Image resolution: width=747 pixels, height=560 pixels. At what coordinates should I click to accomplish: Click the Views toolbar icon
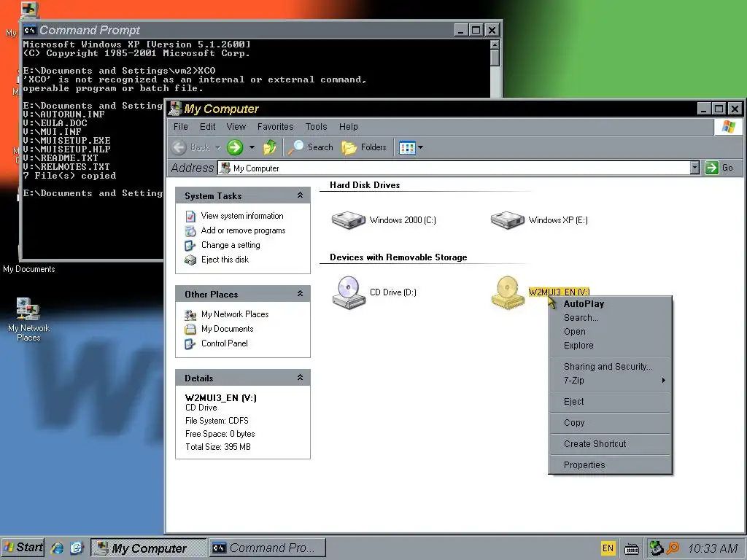click(407, 147)
